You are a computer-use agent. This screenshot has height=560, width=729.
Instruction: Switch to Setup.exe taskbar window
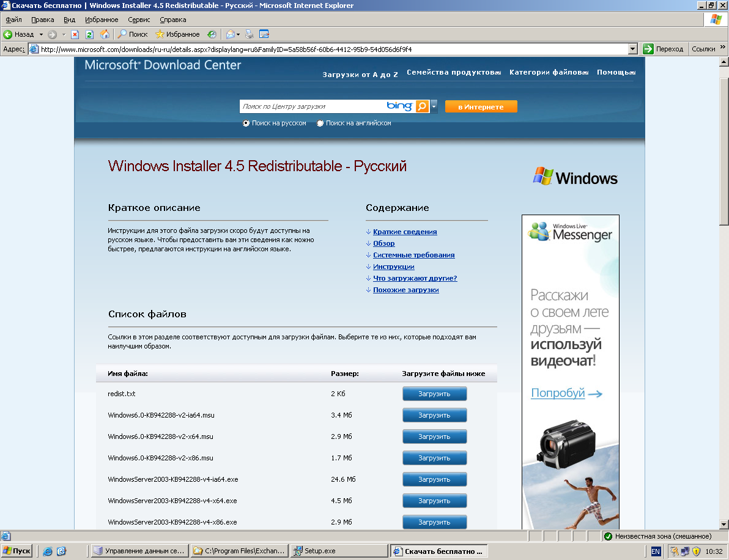tap(339, 551)
